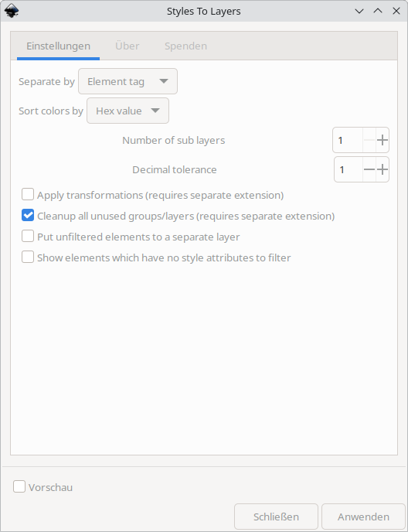The height and width of the screenshot is (532, 408).
Task: Close the dialog with the X icon
Action: (396, 11)
